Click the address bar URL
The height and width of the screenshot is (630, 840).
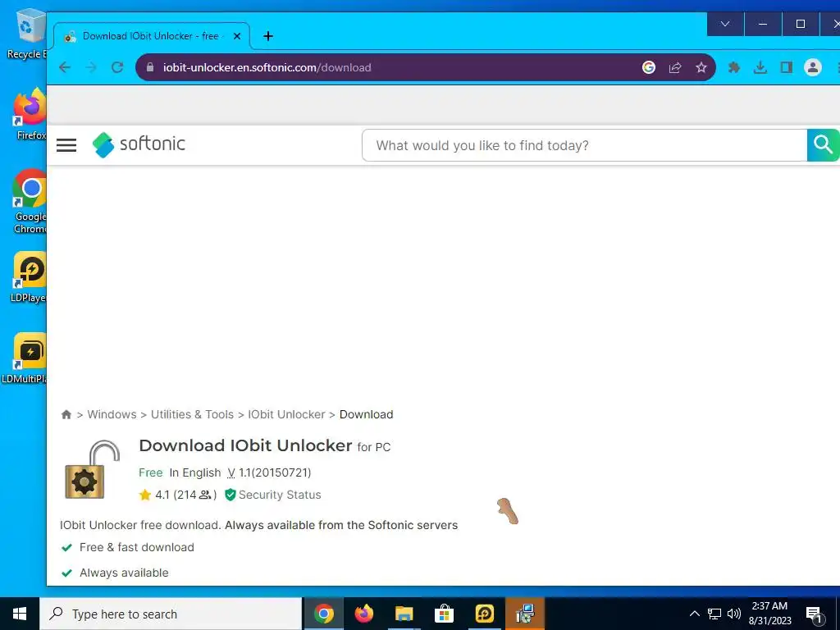click(267, 67)
